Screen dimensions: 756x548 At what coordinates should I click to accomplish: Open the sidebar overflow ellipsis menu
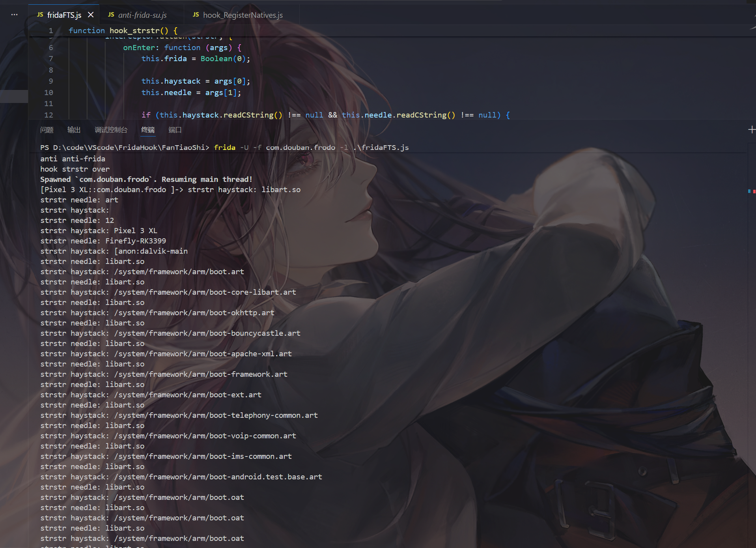tap(15, 15)
